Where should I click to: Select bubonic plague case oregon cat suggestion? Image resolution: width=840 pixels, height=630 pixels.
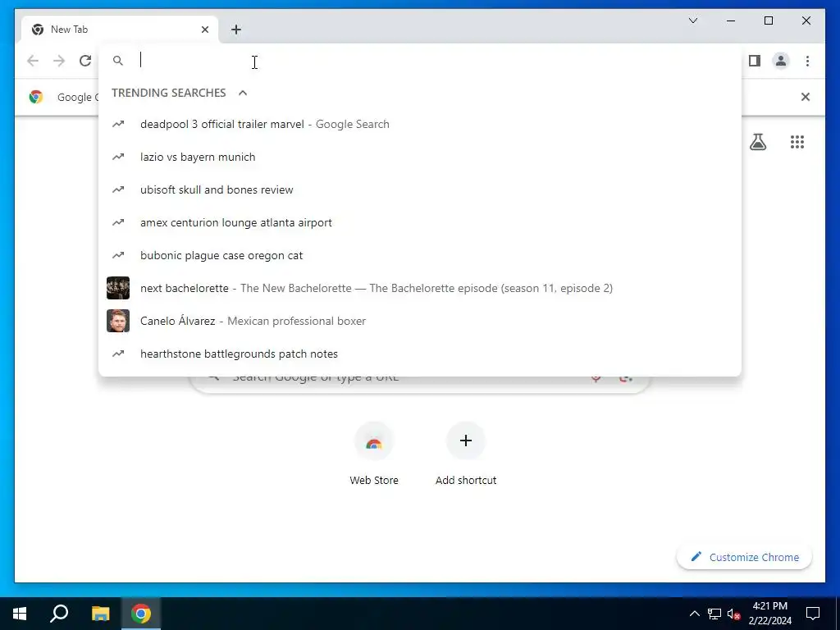420,256
